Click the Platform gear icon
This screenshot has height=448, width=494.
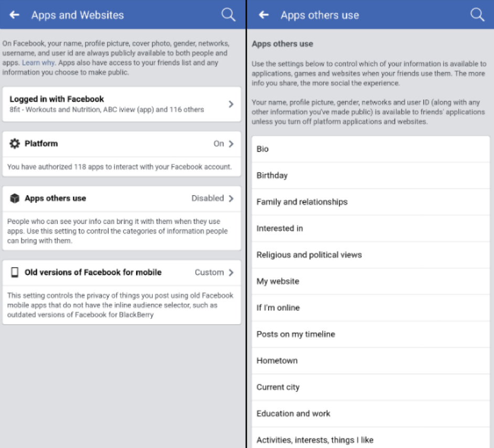coord(15,144)
